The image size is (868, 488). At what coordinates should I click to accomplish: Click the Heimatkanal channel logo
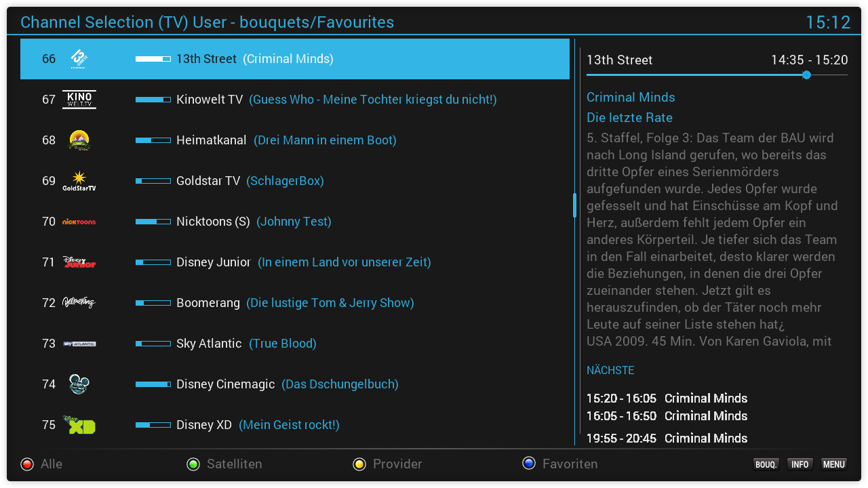(x=79, y=140)
